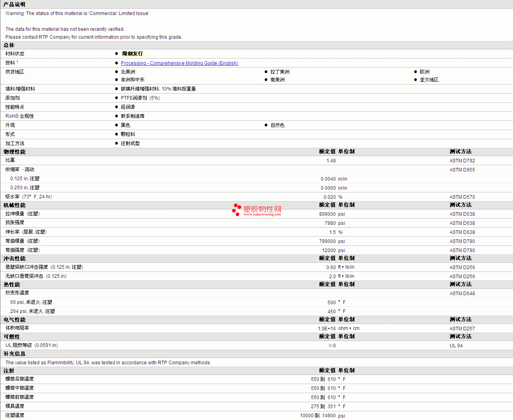Click the ASTM D570 test method
The height and width of the screenshot is (420, 513).
(462, 197)
